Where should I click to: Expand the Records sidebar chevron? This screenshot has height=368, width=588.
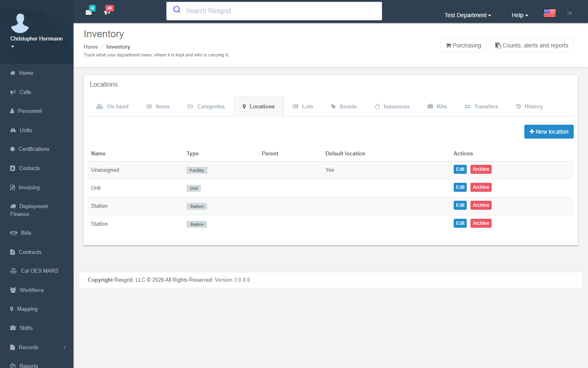65,348
